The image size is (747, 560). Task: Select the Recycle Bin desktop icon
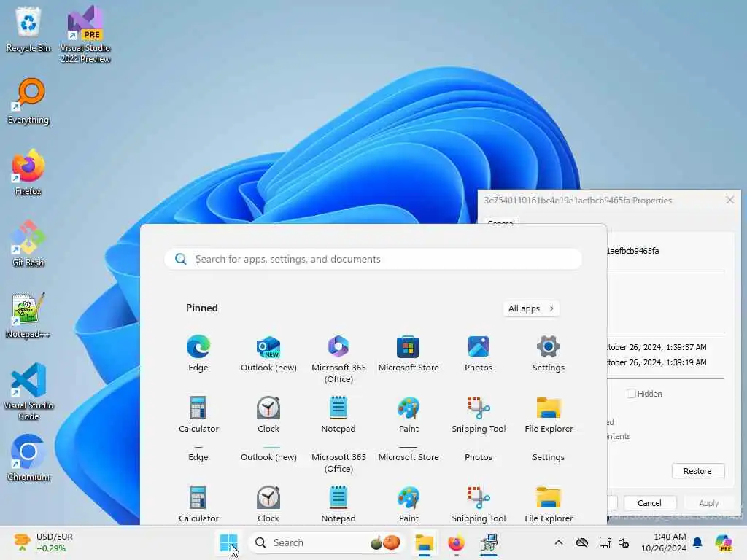click(28, 29)
